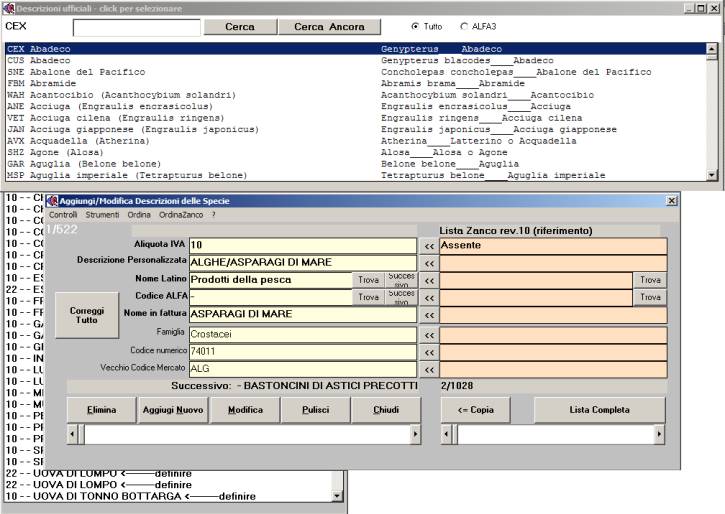The image size is (725, 514).
Task: Open the OrdinaZanco menu
Action: (x=180, y=215)
